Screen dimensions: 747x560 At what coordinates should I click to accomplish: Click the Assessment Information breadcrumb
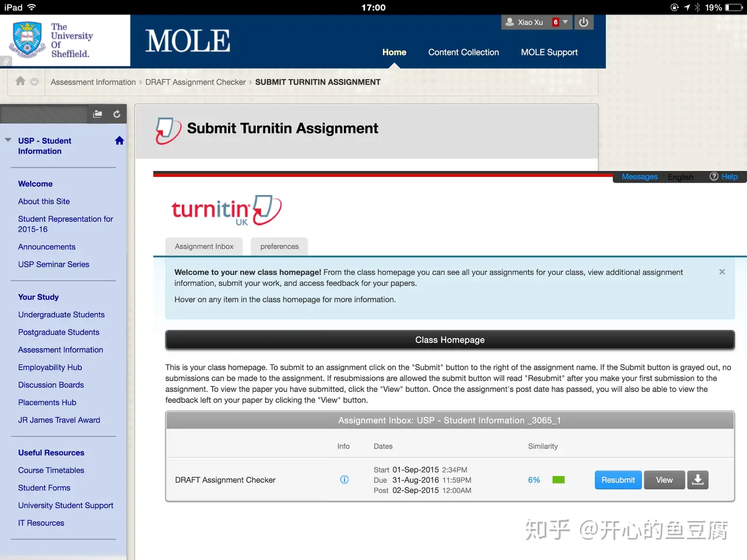click(93, 82)
